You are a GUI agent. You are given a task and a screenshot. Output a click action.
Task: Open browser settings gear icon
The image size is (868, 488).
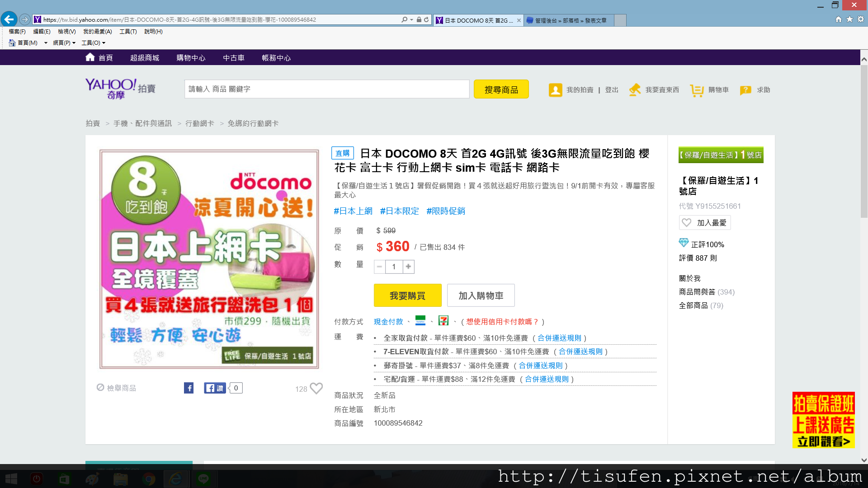point(861,19)
